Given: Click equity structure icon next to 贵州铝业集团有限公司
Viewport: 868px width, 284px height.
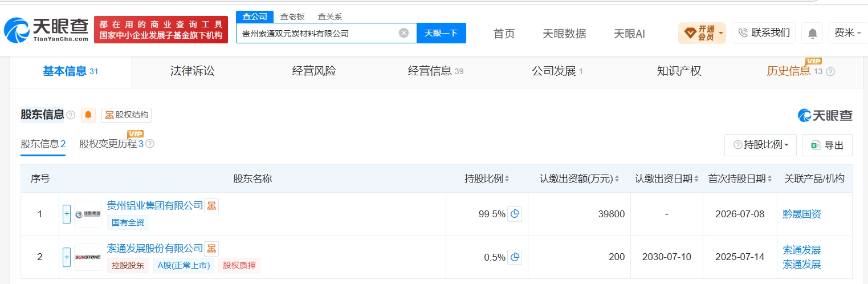Looking at the screenshot, I should tap(211, 206).
